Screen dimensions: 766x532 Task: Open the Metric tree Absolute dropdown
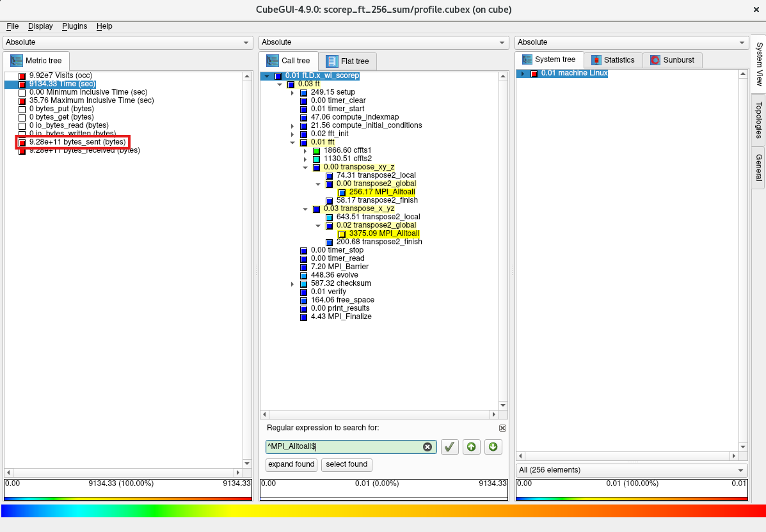pos(128,42)
